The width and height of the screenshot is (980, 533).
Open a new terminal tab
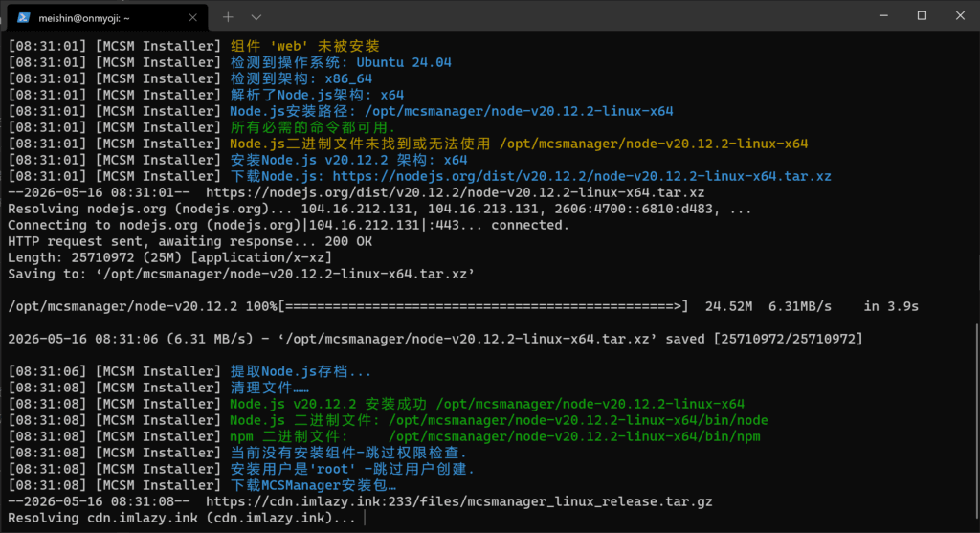click(x=228, y=17)
